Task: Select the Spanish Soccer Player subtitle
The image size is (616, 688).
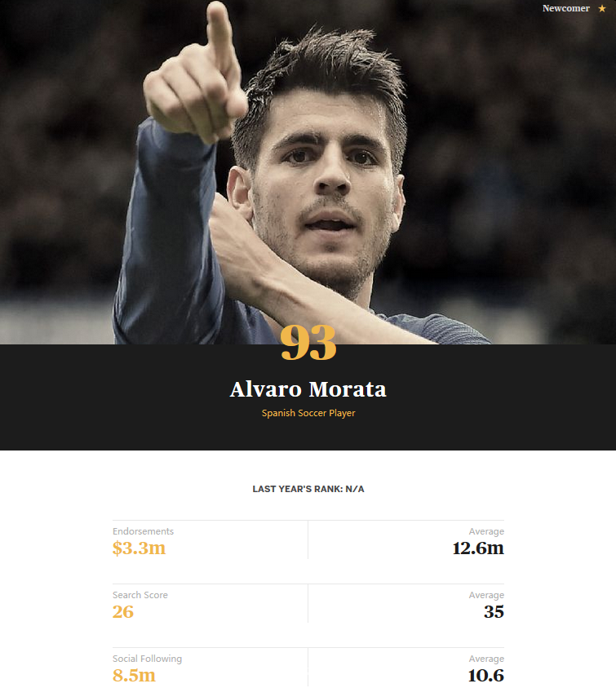Action: pyautogui.click(x=308, y=413)
